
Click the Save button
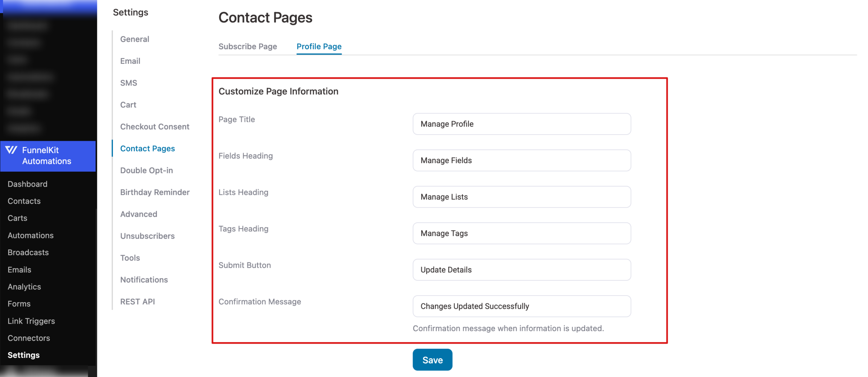click(432, 359)
